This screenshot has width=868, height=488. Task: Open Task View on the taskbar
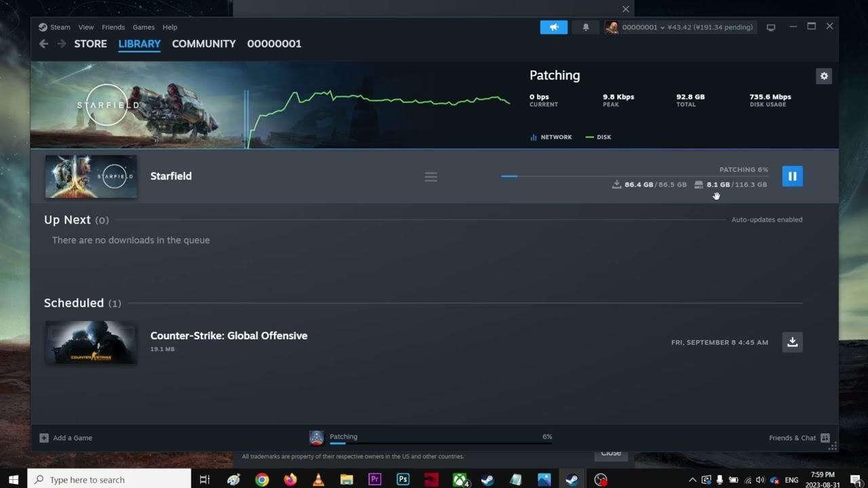pyautogui.click(x=205, y=480)
